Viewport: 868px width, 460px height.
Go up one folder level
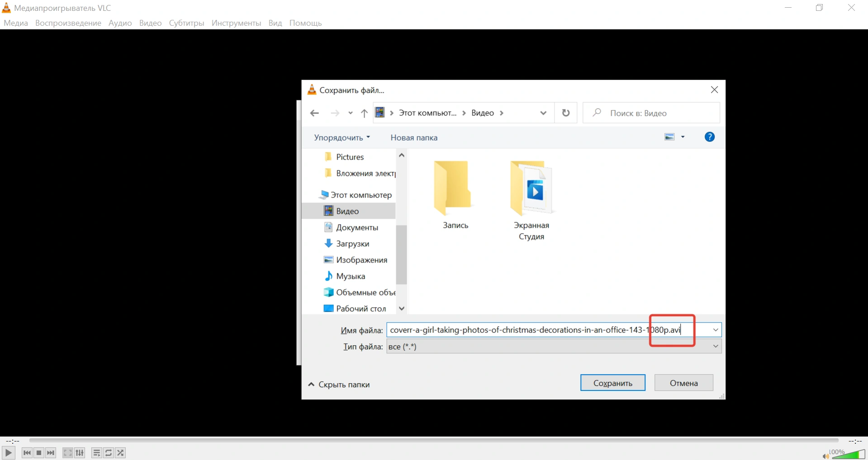(x=364, y=113)
